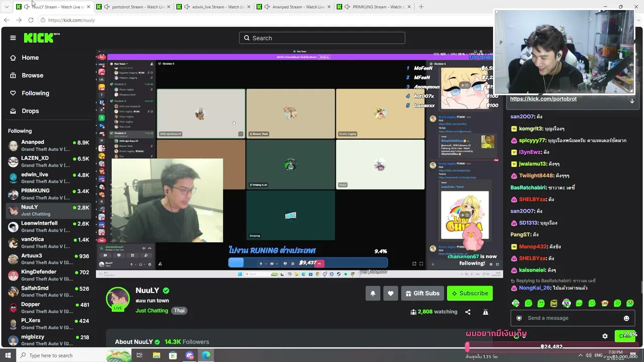Click the stream fullscreen icon
Image resolution: width=644 pixels, height=362 pixels.
point(421,263)
